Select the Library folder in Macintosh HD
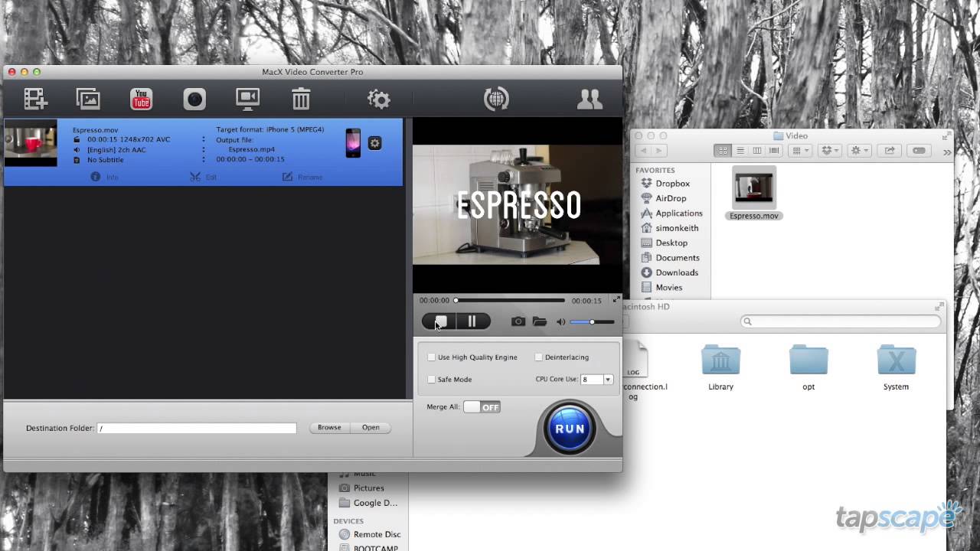The width and height of the screenshot is (980, 551). (x=720, y=367)
